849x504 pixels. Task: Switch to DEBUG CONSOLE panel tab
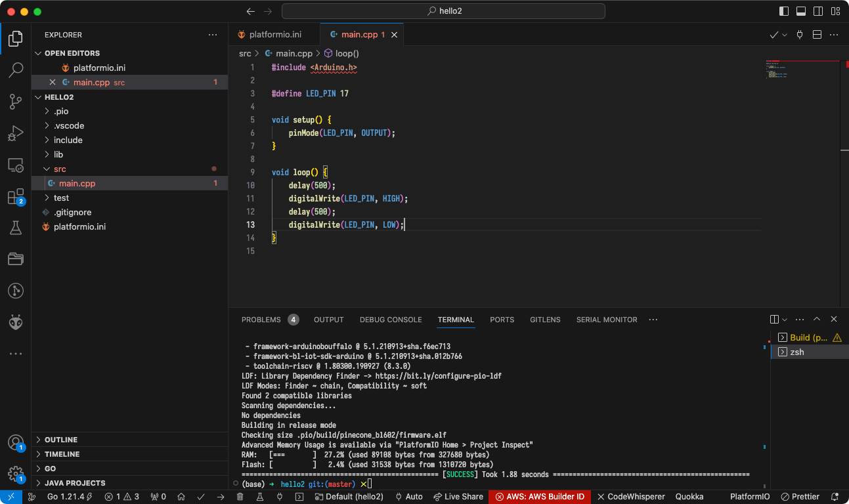[x=391, y=320]
